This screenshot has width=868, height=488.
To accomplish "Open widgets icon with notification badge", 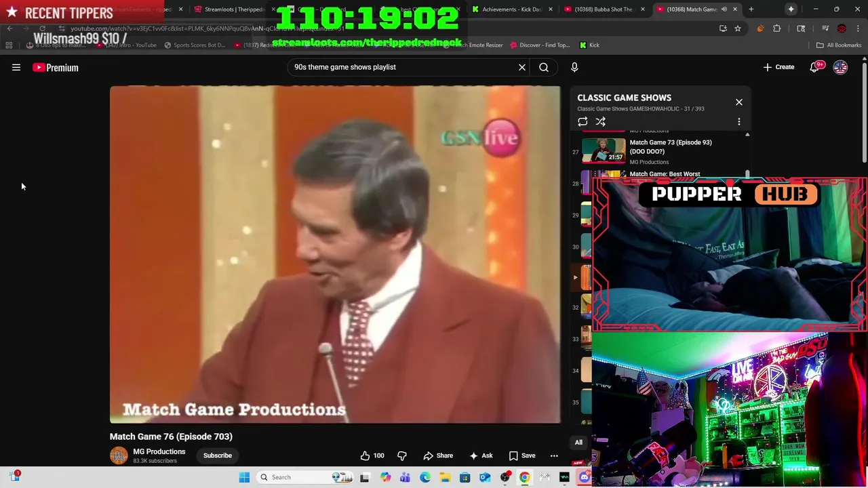I will tap(14, 476).
